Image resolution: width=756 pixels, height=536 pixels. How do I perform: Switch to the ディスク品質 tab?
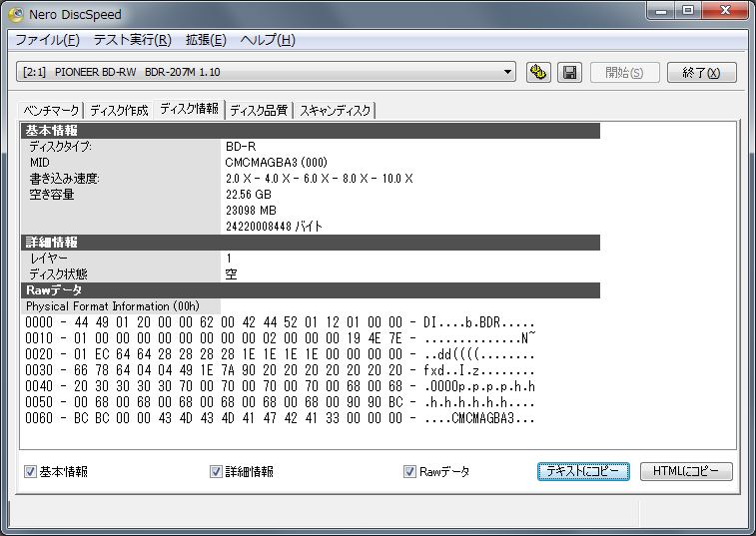[x=259, y=111]
